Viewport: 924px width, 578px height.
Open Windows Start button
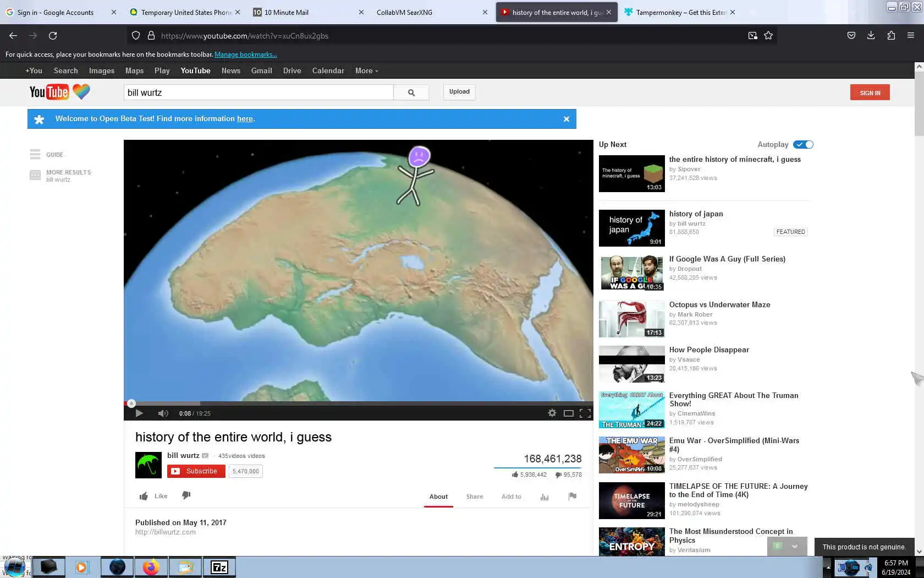point(15,567)
